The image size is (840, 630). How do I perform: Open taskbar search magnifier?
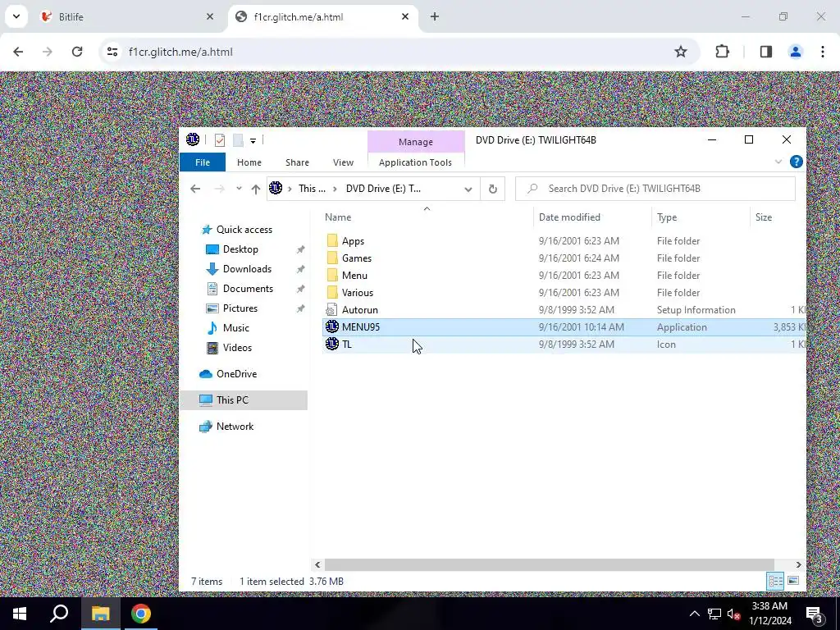point(59,614)
